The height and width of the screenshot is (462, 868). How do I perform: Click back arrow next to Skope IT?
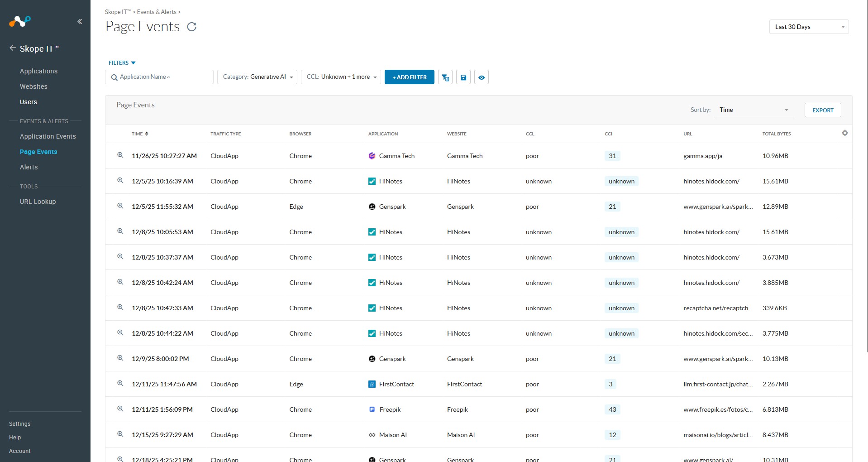coord(13,48)
